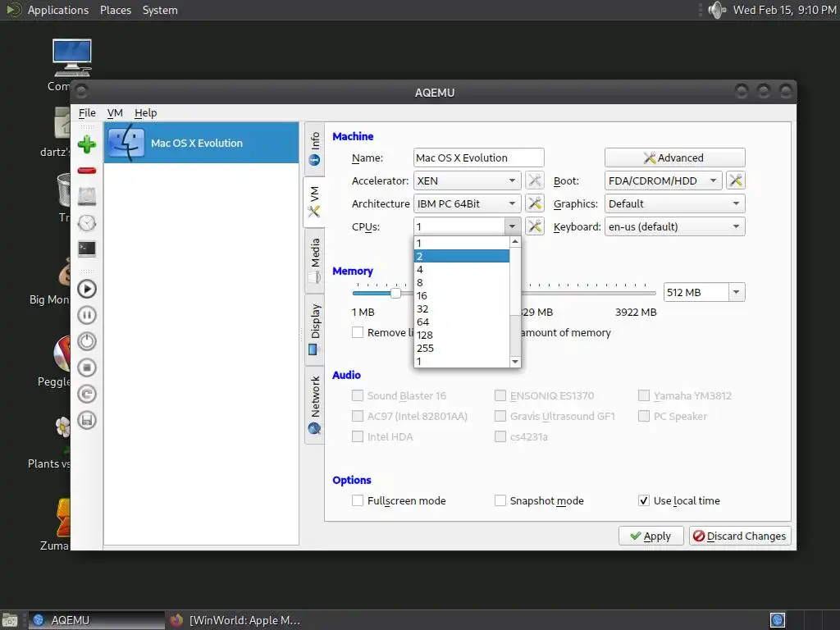Viewport: 840px width, 630px height.
Task: Click the Firefox icon in the taskbar
Action: [x=176, y=620]
